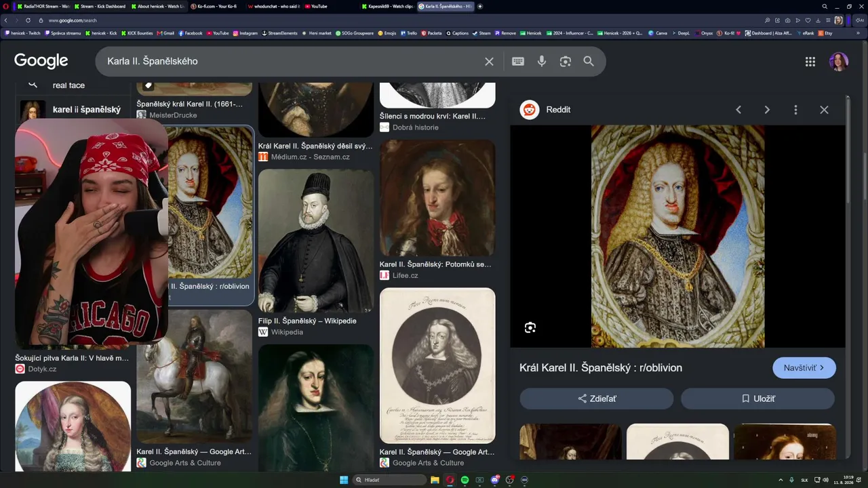Share the image with Zdieľať
This screenshot has width=868, height=488.
(x=597, y=399)
